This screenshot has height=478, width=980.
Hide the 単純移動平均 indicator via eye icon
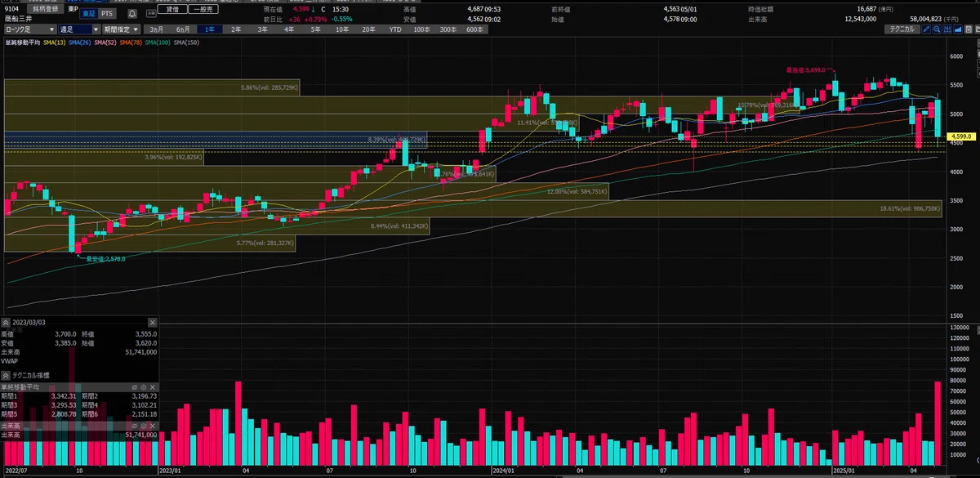tap(134, 386)
